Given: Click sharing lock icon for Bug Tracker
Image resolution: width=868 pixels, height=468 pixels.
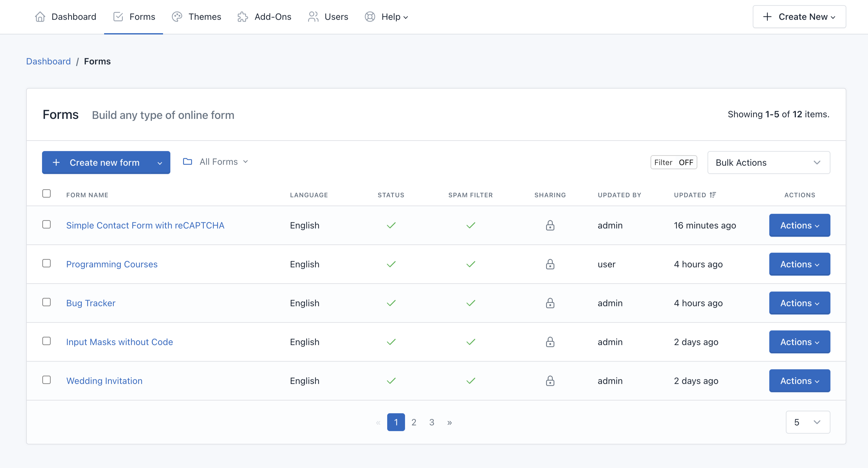Looking at the screenshot, I should [550, 303].
